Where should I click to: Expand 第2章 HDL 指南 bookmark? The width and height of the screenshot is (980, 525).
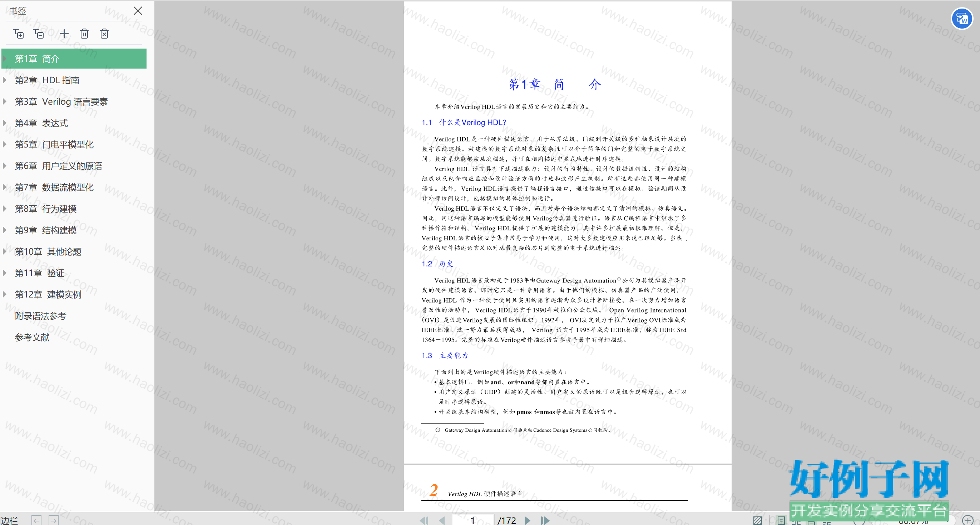[x=5, y=80]
